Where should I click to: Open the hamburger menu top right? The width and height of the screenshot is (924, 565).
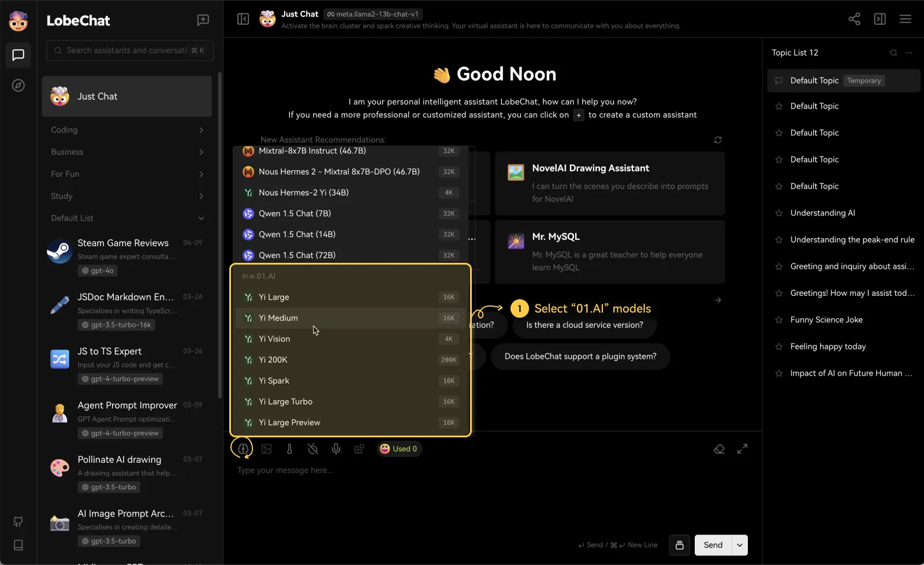pos(905,19)
